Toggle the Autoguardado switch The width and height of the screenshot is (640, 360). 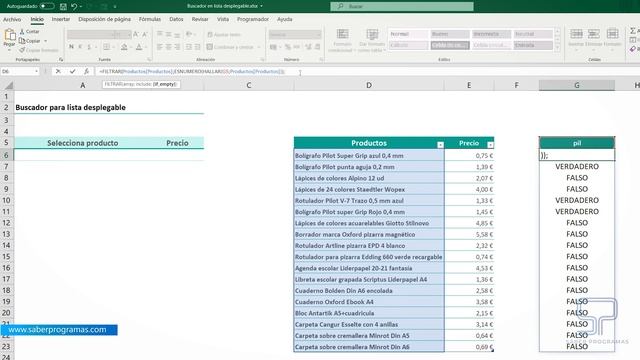tap(47, 6)
